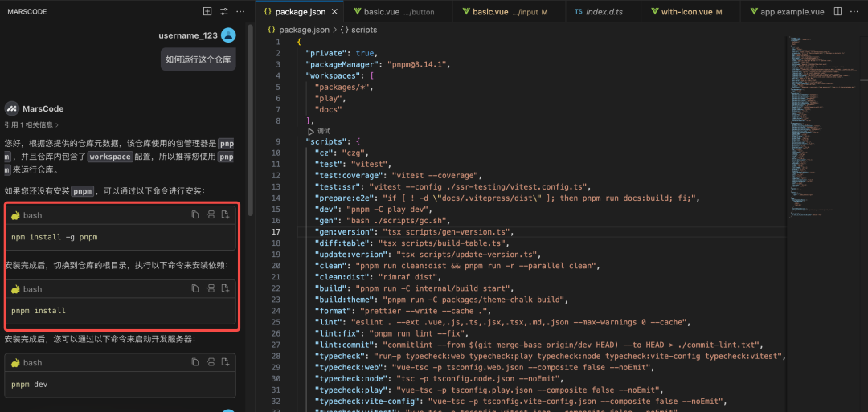
Task: Start a new chat in MarsCode panel
Action: coord(207,12)
